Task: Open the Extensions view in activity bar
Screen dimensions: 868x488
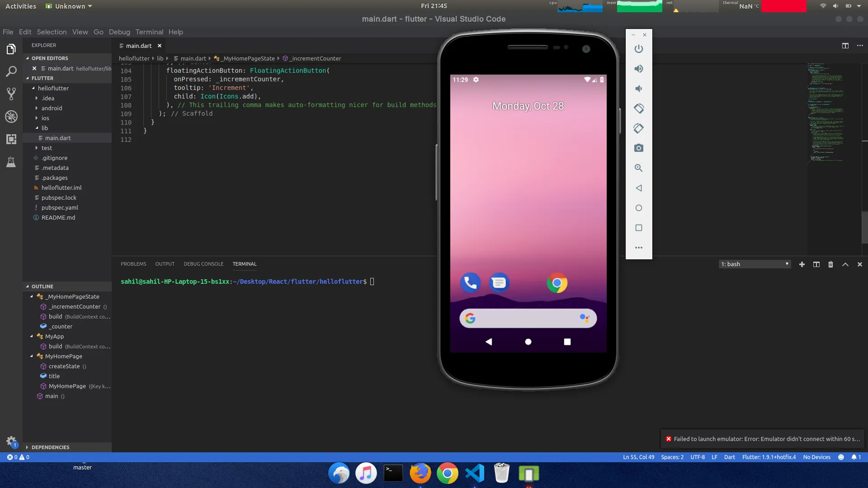Action: 11,139
